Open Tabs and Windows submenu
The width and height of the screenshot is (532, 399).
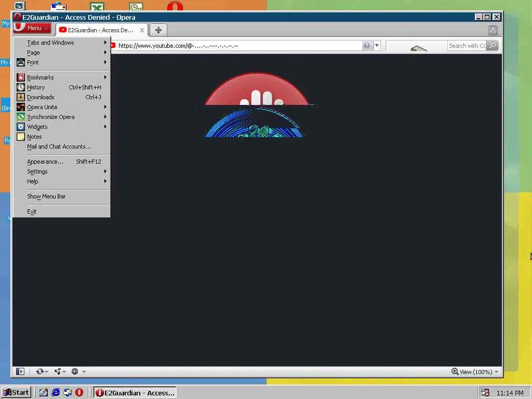point(61,43)
